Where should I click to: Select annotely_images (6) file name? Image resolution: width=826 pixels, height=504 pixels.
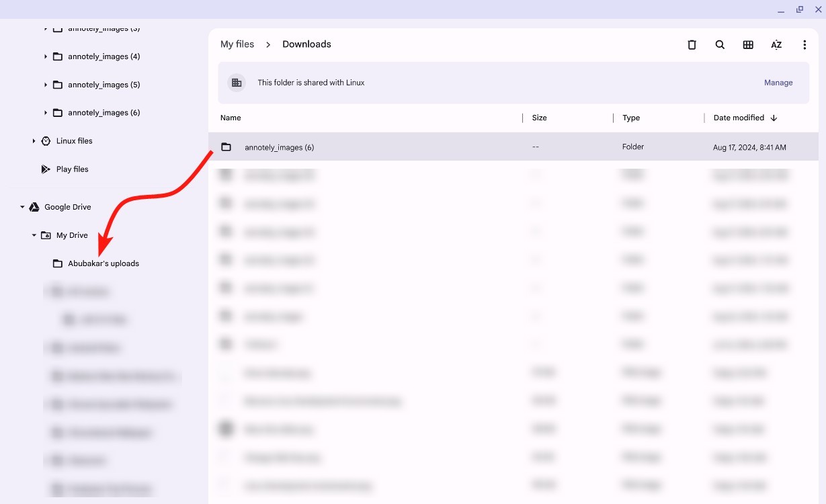click(280, 147)
